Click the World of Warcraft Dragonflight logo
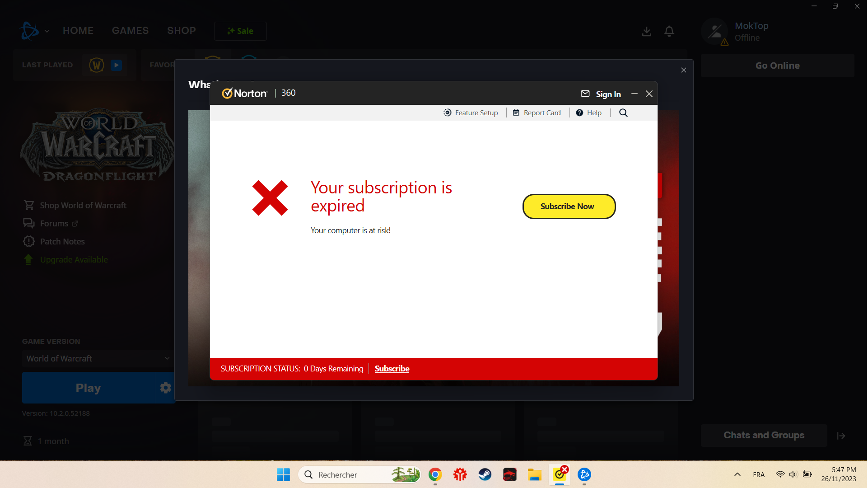The image size is (868, 488). 98,145
